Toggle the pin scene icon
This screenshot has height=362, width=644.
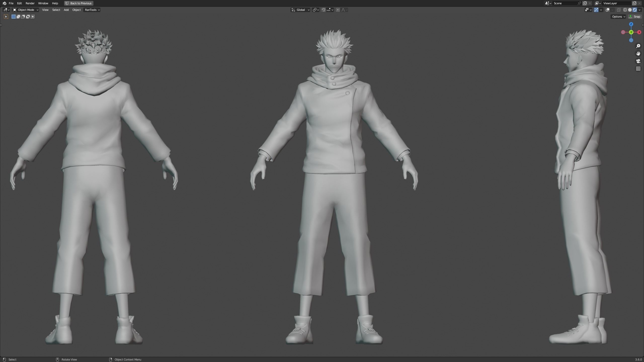pos(579,3)
